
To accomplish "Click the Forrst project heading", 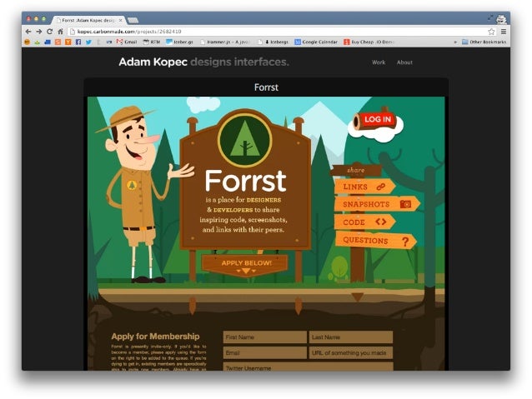I will [266, 87].
